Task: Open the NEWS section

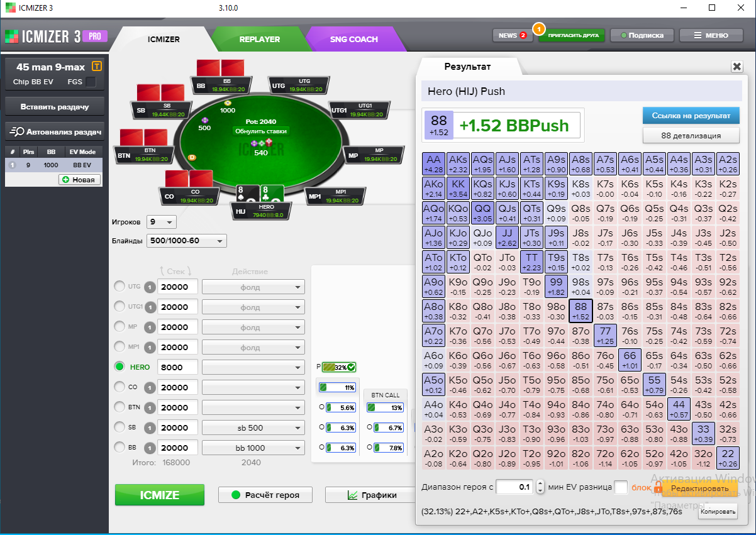Action: (512, 35)
